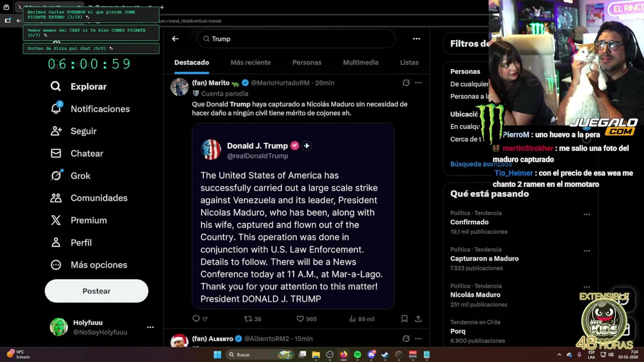Screen dimensions: 644x362
Task: Open Más opciones menu
Action: click(89, 264)
